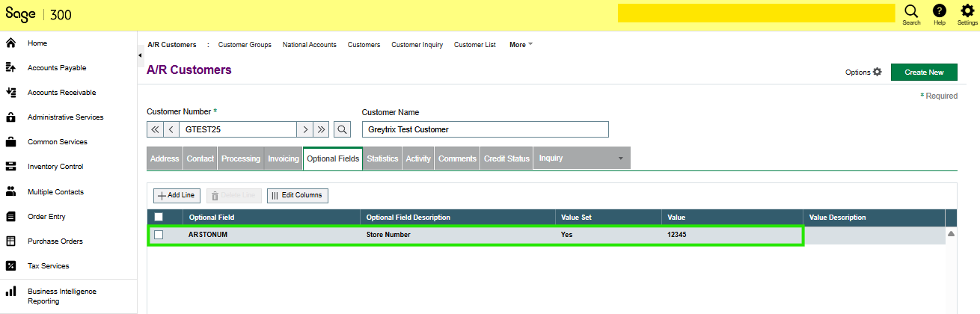This screenshot has width=980, height=314.
Task: Open the customer number finder magnifier
Action: [341, 129]
